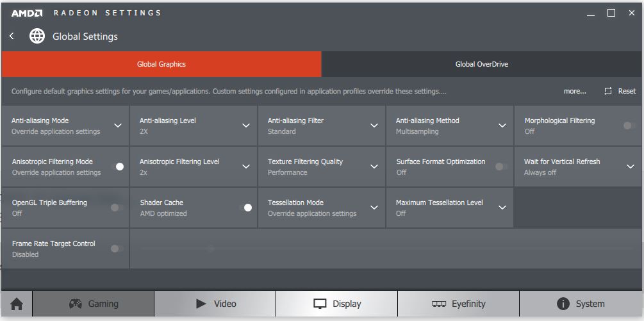Screen dimensions: 644x321
Task: Click the back arrow icon
Action: (x=12, y=37)
